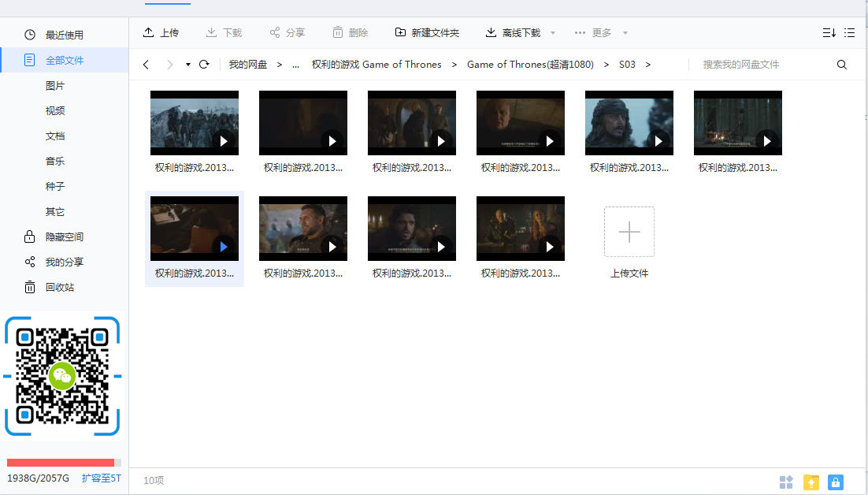Screen dimensions: 868x495
Task: Click the bottom-right apps grid icon
Action: 786,482
